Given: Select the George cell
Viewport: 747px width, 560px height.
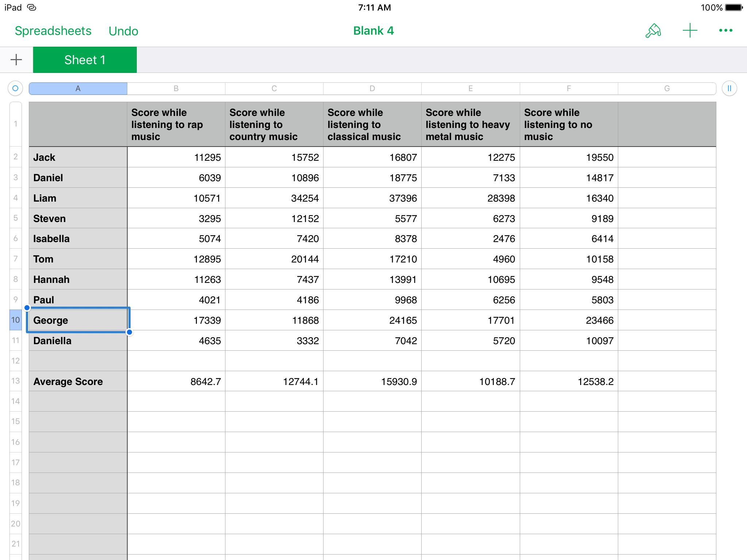Looking at the screenshot, I should [78, 320].
